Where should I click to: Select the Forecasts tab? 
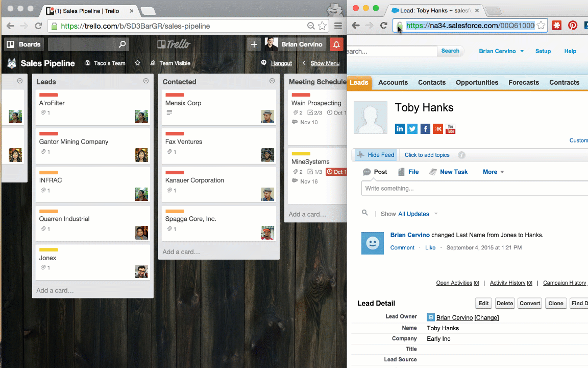coord(524,83)
